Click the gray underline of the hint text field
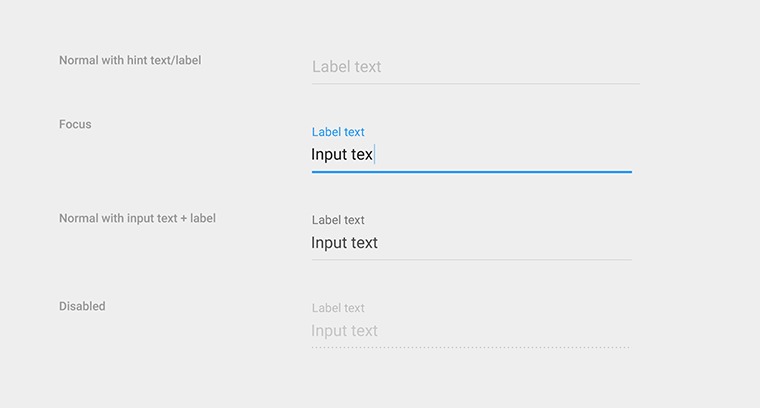760x408 pixels. tap(475, 84)
